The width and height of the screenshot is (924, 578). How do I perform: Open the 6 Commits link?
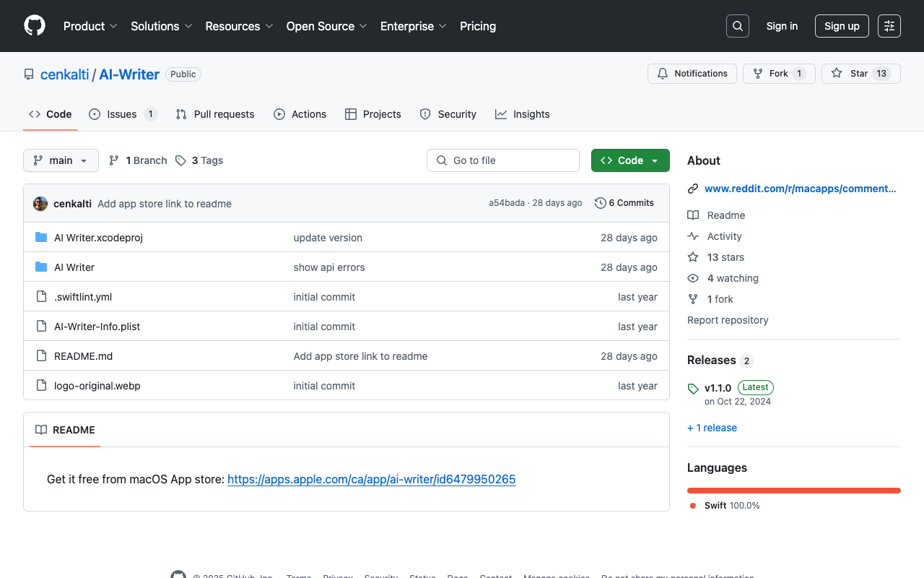tap(624, 203)
